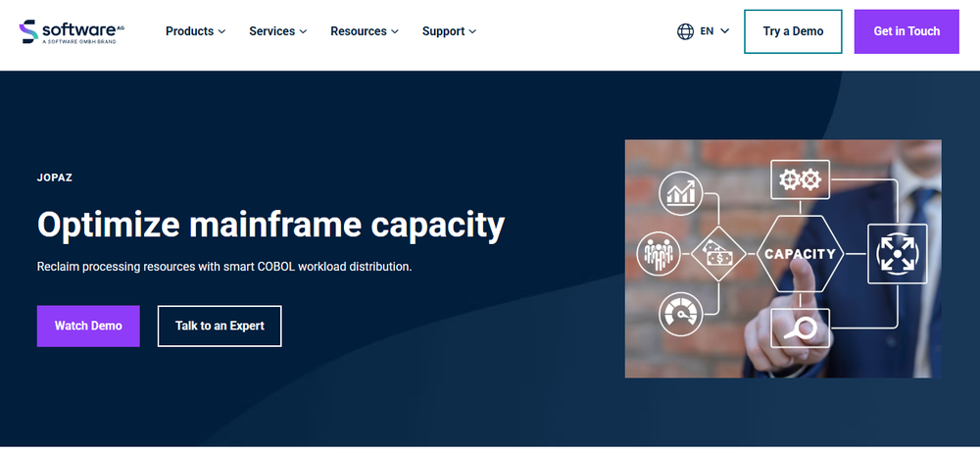
Task: Click the Get in Touch button
Action: click(906, 31)
